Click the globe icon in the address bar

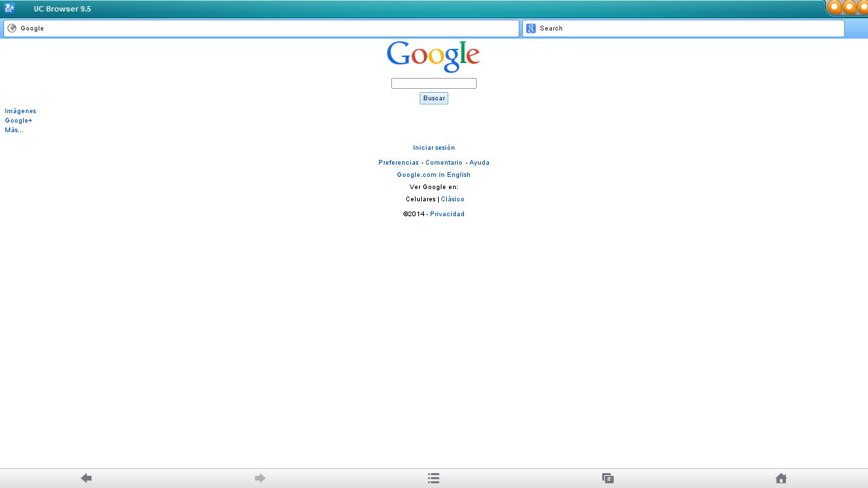click(12, 28)
